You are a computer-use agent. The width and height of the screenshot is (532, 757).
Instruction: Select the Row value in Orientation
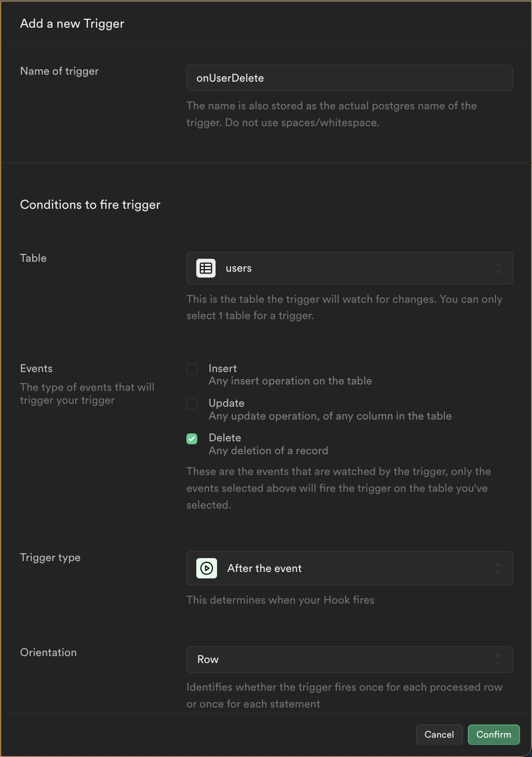pyautogui.click(x=208, y=659)
